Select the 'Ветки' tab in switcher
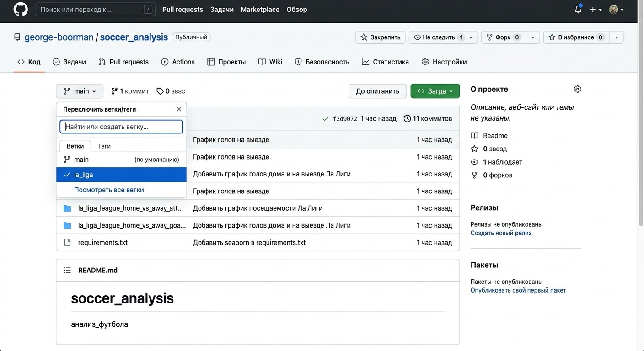Screen dimensions: 644x351 [x=75, y=146]
